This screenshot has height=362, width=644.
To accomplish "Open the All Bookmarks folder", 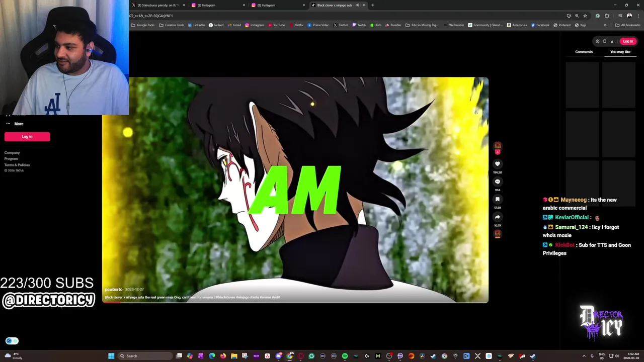I will pyautogui.click(x=627, y=25).
